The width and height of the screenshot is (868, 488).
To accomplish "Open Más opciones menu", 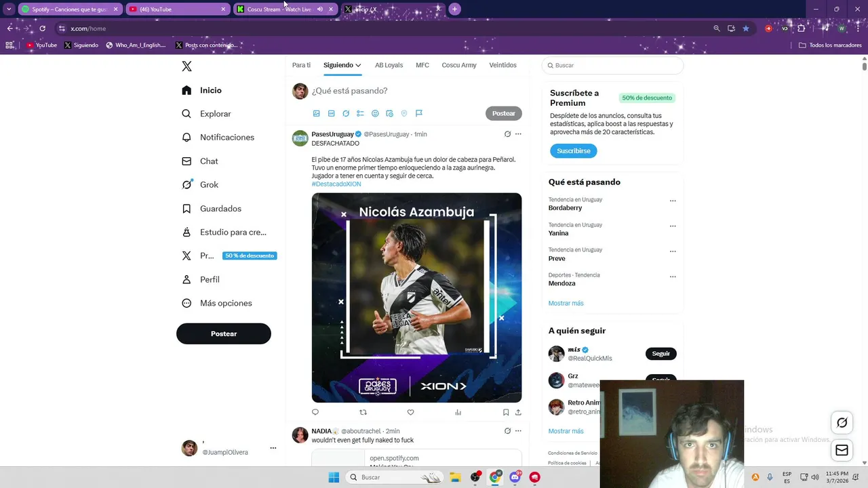I will [x=217, y=303].
